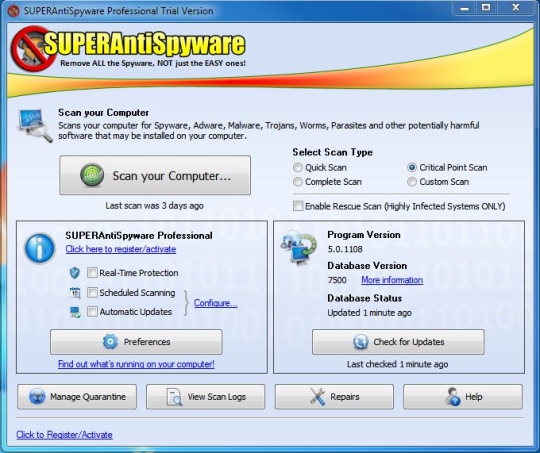This screenshot has width=540, height=453.
Task: Click the monitor magnifier scan icon
Action: tap(35, 125)
